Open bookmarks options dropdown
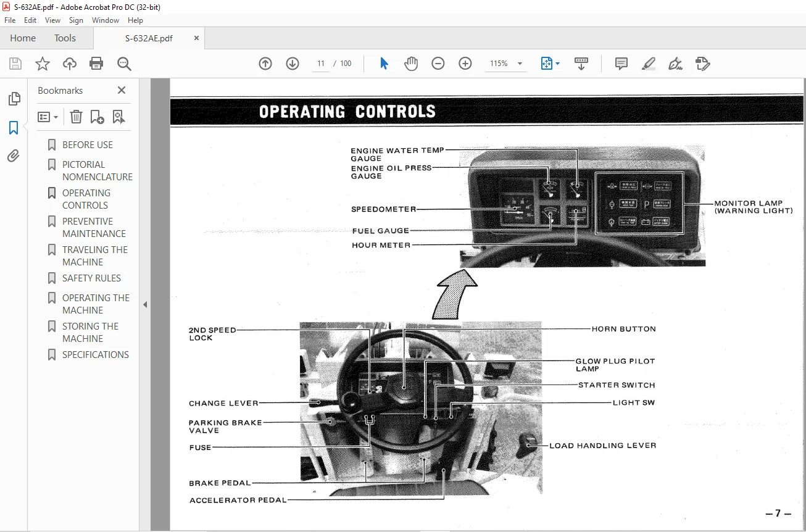 (48, 117)
